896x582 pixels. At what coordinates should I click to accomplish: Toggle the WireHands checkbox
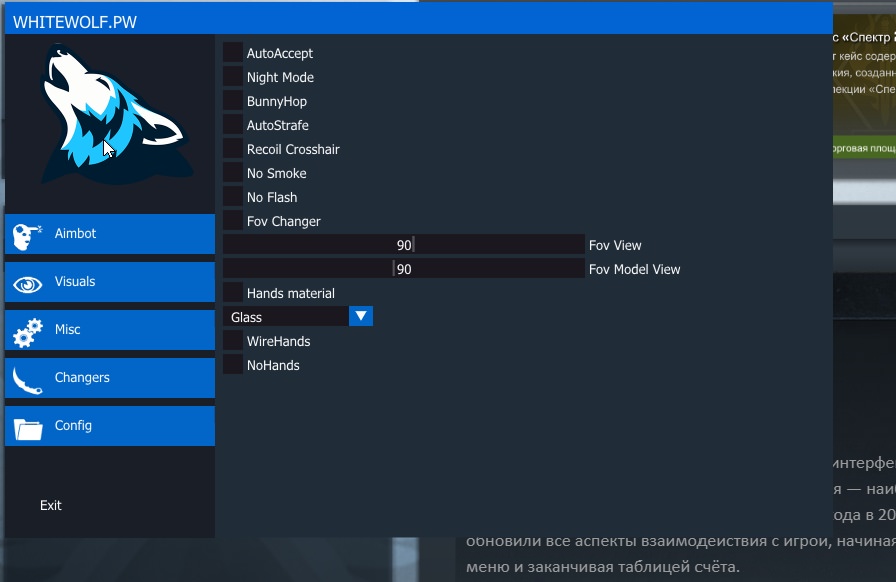[233, 340]
